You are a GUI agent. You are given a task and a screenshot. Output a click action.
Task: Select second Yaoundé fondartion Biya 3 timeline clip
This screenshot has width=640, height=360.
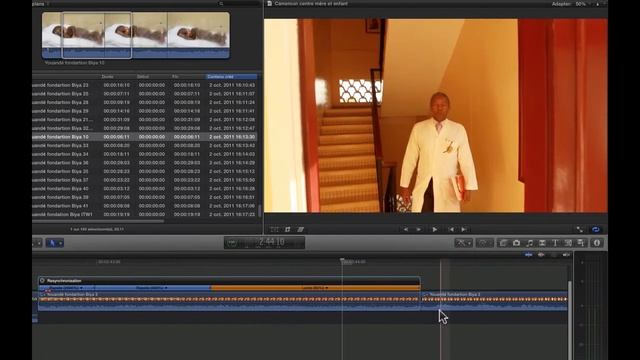(x=495, y=301)
